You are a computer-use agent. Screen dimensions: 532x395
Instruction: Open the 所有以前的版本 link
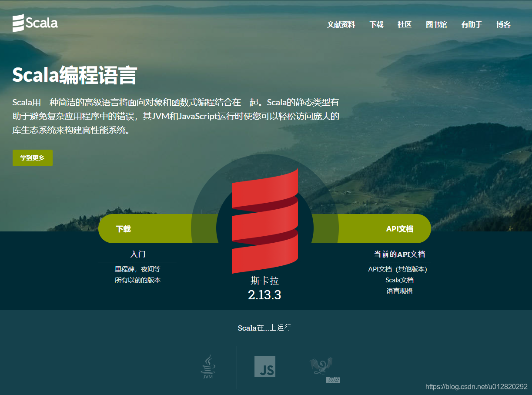(138, 280)
